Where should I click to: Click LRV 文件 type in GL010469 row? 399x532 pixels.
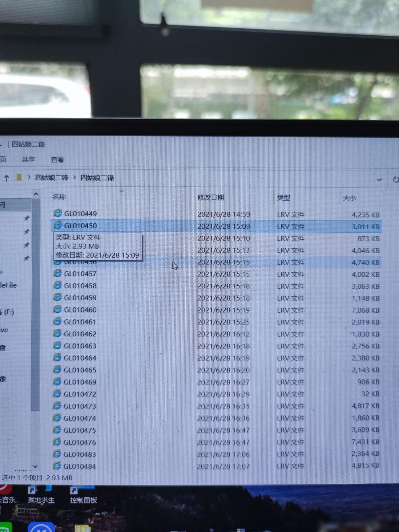[290, 382]
